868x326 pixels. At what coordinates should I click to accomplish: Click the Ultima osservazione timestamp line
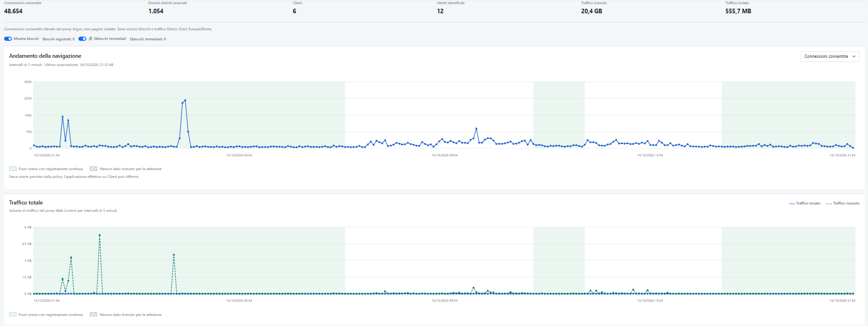click(x=79, y=65)
